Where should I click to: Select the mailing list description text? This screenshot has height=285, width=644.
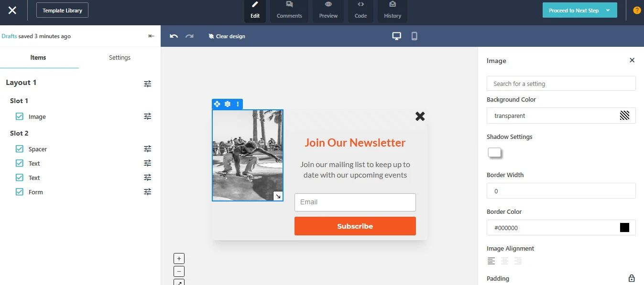pyautogui.click(x=355, y=169)
